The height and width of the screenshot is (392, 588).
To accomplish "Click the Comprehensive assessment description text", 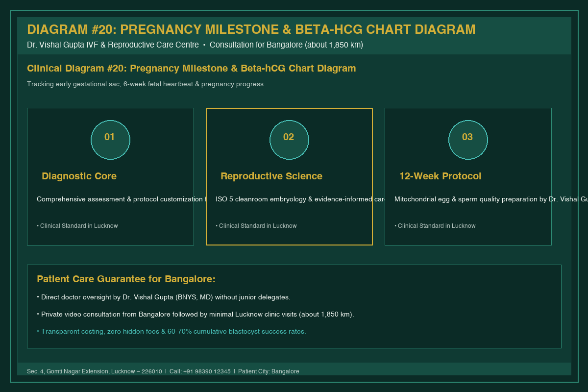I will coord(122,199).
